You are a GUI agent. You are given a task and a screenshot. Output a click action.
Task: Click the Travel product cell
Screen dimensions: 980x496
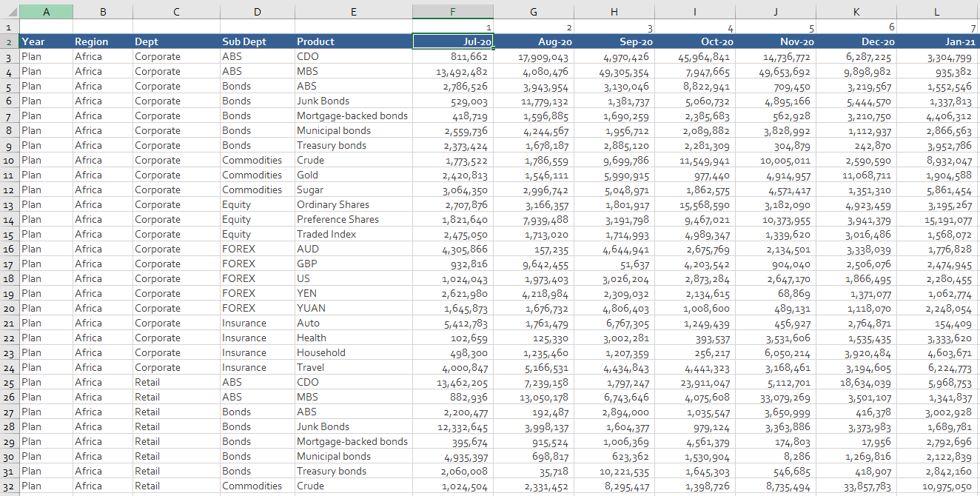pos(354,367)
